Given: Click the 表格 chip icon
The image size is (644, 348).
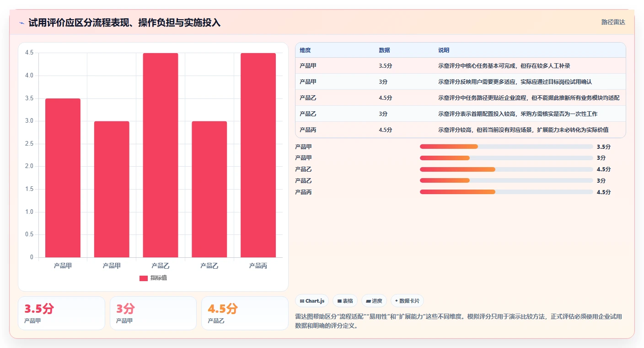Looking at the screenshot, I should pos(339,301).
